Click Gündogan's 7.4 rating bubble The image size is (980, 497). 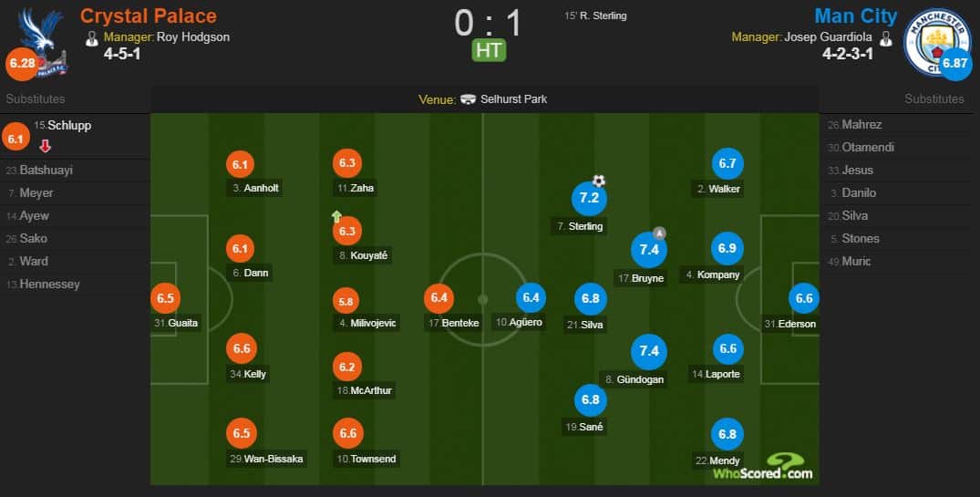pos(649,351)
